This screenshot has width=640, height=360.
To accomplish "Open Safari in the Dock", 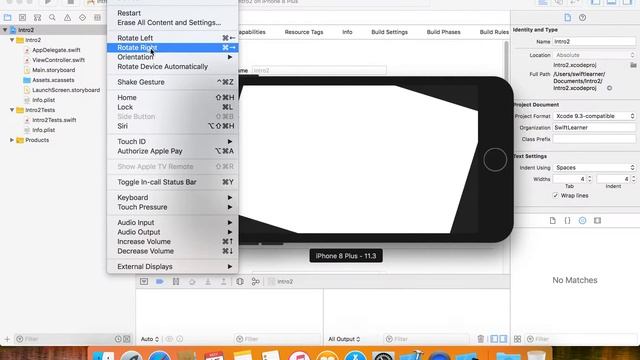I will [160, 356].
